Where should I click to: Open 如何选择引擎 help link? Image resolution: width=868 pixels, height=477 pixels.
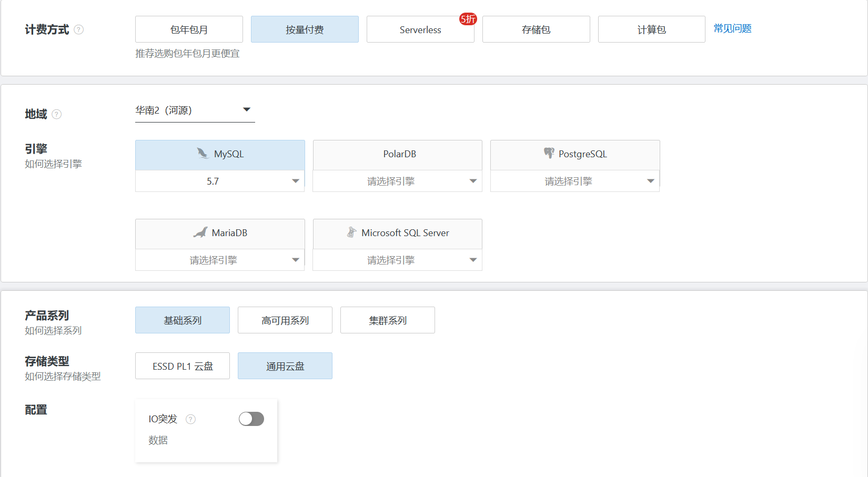pos(54,164)
